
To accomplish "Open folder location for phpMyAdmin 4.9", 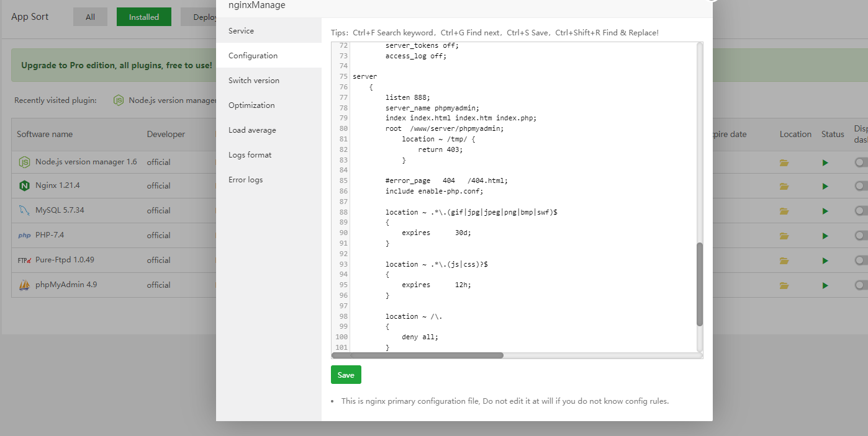I will [784, 285].
